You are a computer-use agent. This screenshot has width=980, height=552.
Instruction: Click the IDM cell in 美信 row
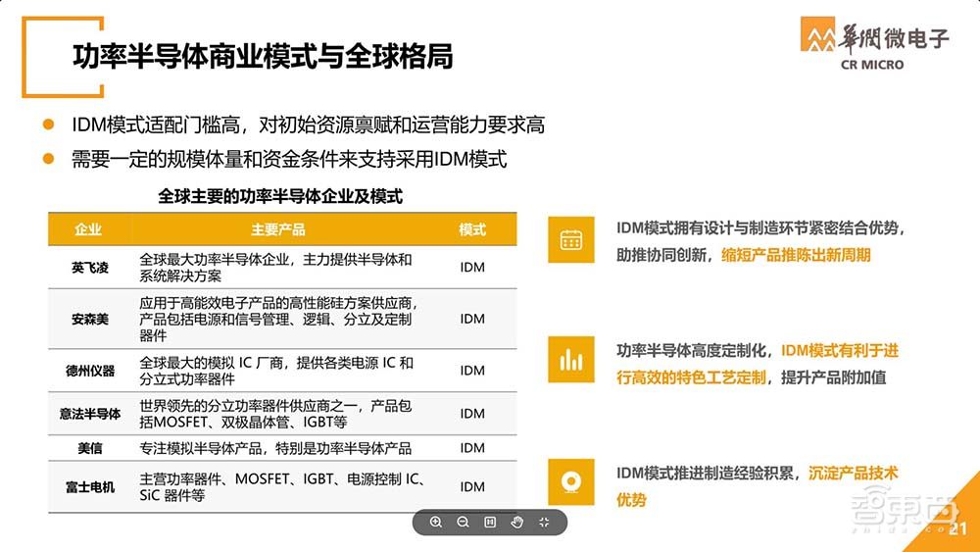point(472,448)
